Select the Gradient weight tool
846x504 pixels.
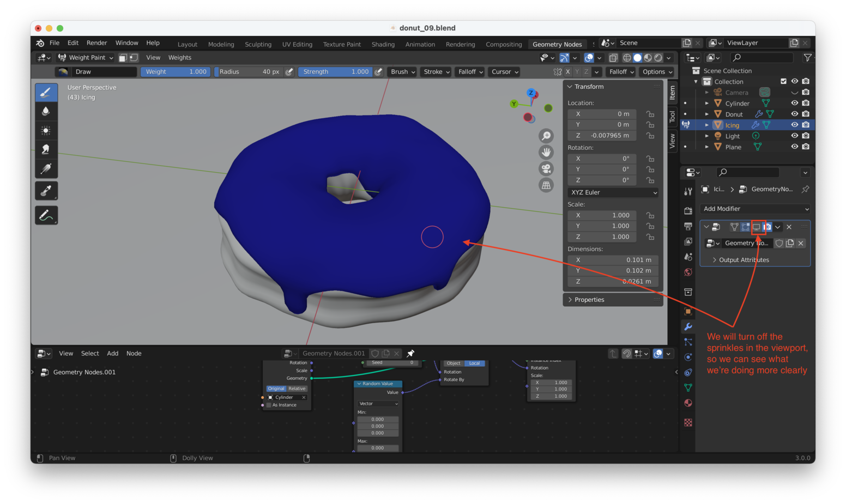pos(46,169)
